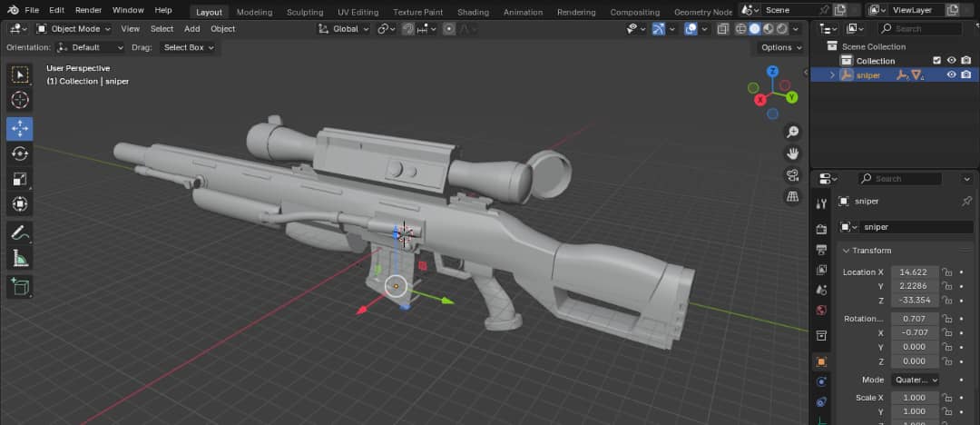This screenshot has height=425, width=980.
Task: Switch to the UV Editing tab
Action: click(x=358, y=12)
